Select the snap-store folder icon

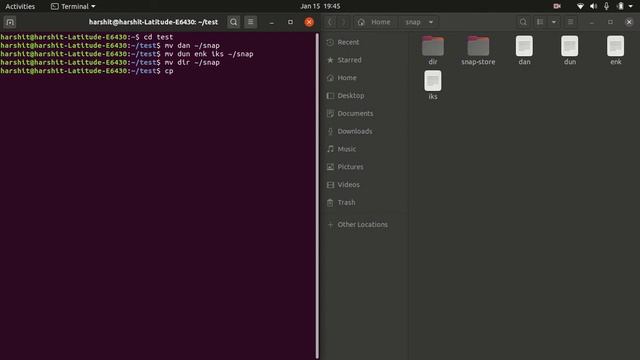tap(478, 46)
